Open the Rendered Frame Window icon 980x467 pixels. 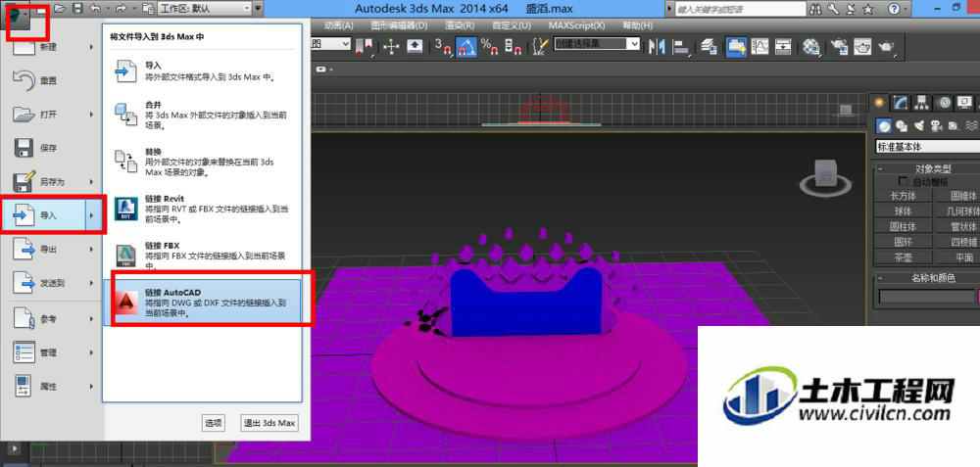[862, 47]
